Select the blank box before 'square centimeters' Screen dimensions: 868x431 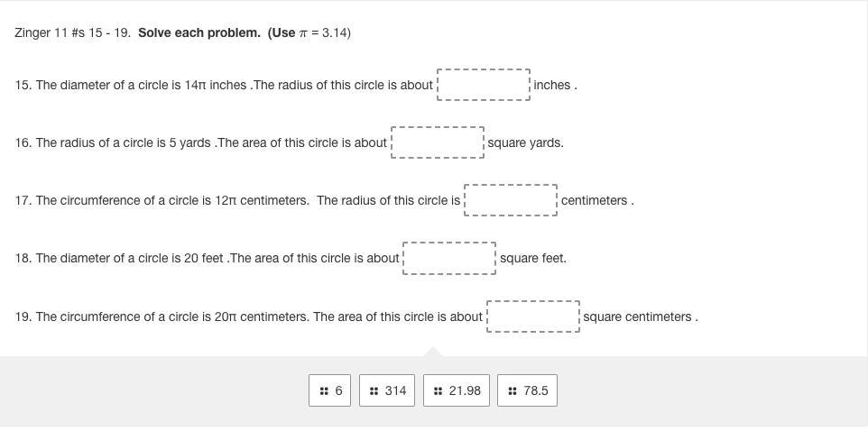click(x=533, y=316)
